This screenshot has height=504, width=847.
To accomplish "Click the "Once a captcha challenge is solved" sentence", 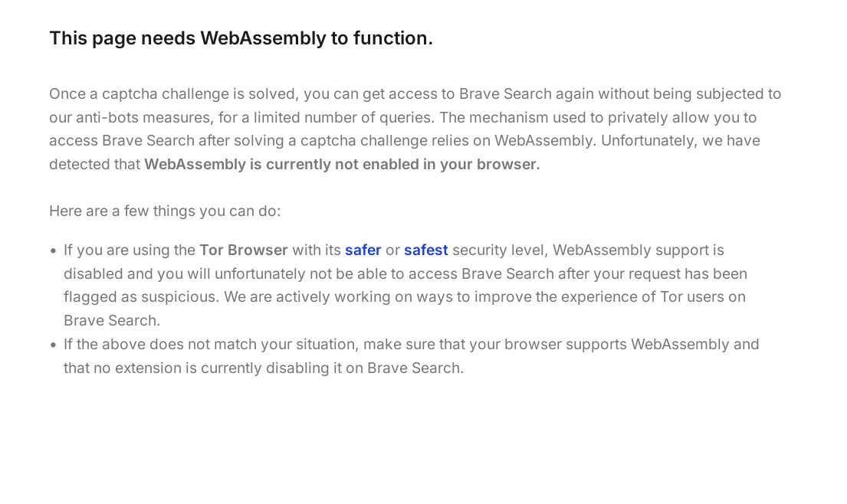I will 415,94.
